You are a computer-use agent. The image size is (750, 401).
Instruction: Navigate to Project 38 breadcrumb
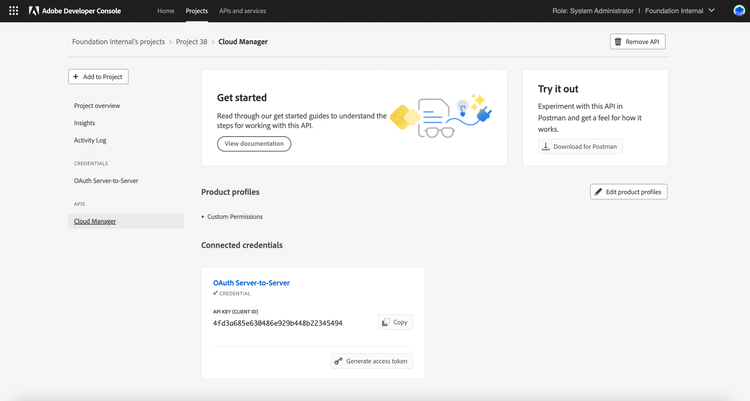pyautogui.click(x=191, y=42)
